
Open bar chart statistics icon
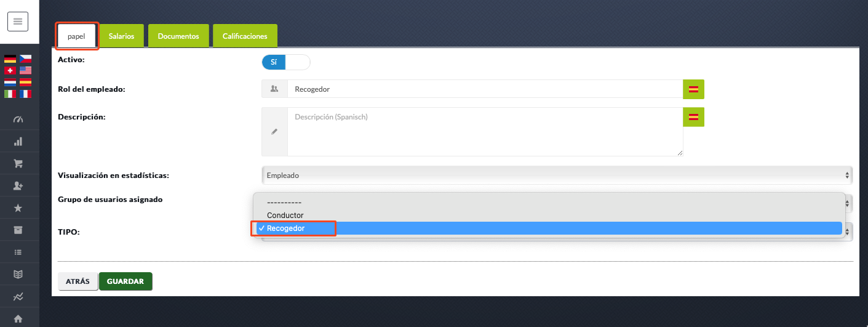click(18, 142)
